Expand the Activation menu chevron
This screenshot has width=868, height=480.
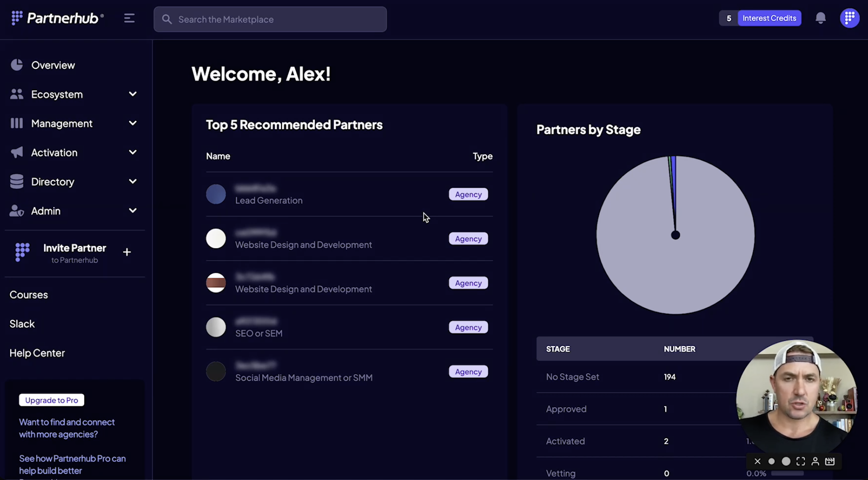133,152
